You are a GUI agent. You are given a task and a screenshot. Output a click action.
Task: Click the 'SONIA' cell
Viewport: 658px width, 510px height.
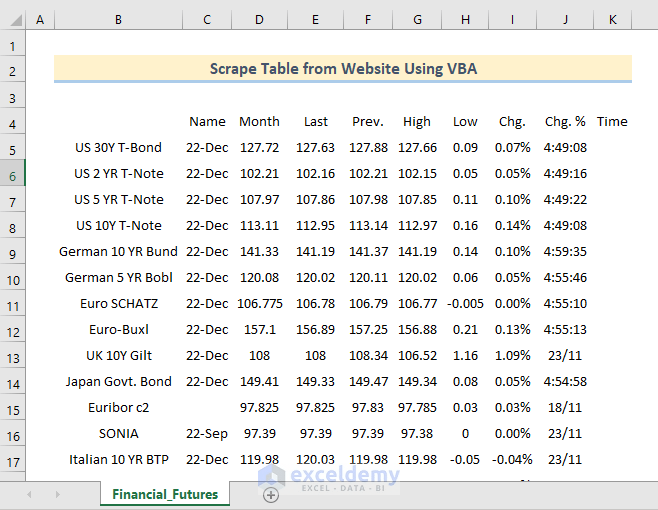(118, 434)
